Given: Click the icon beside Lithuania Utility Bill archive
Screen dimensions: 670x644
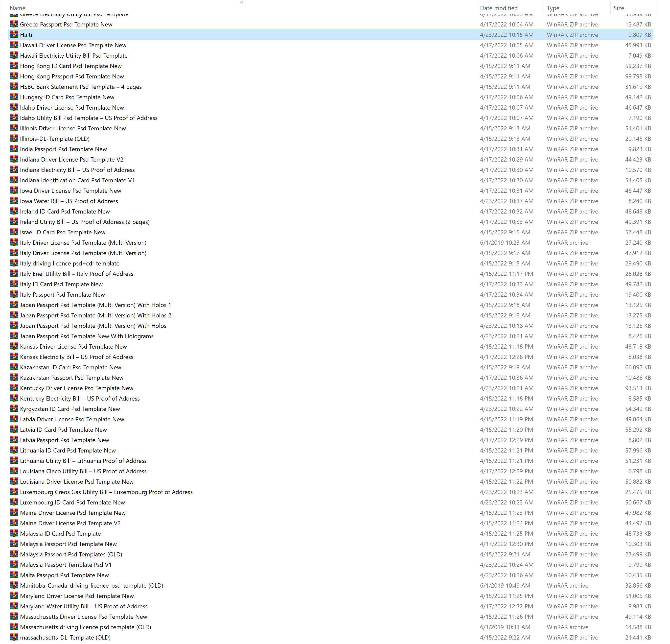Looking at the screenshot, I should [14, 461].
